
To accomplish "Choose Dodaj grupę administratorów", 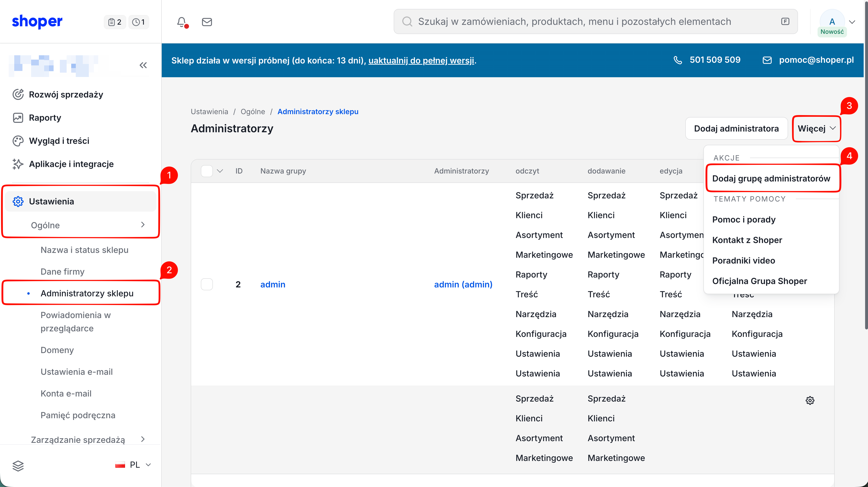I will coord(771,179).
